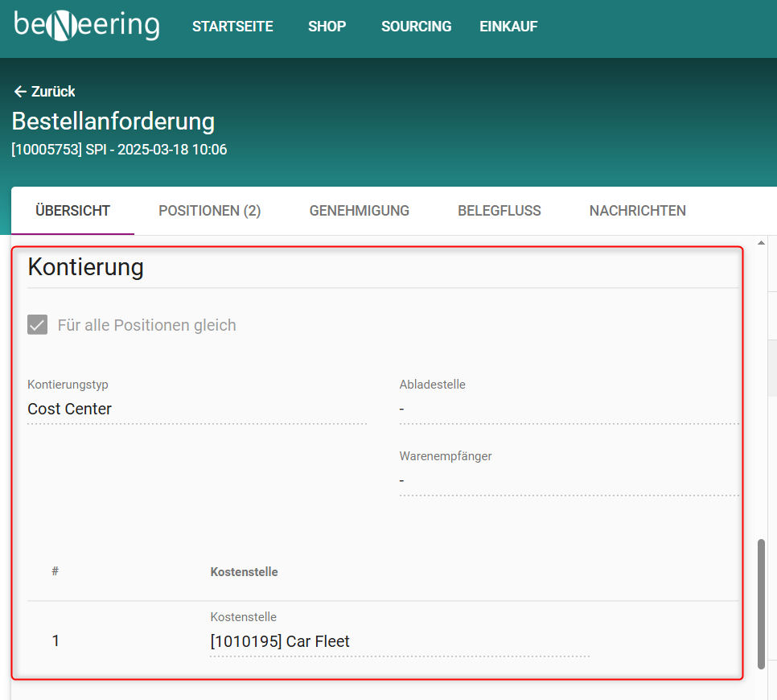This screenshot has height=700, width=777.
Task: Open the NACHRICHTEN tab
Action: pyautogui.click(x=637, y=211)
